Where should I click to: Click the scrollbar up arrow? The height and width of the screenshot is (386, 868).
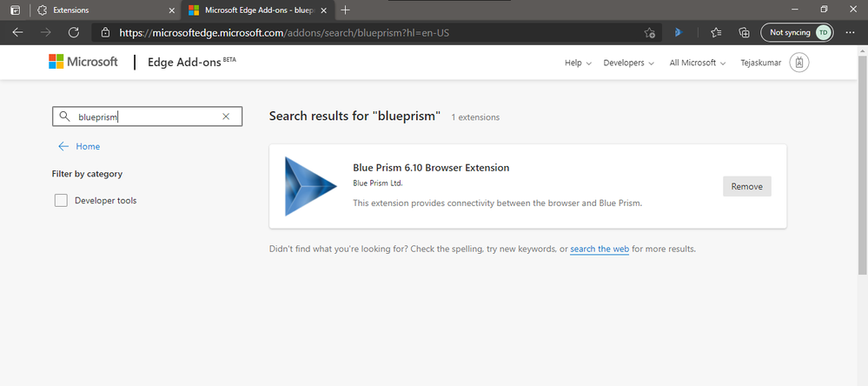(863, 50)
